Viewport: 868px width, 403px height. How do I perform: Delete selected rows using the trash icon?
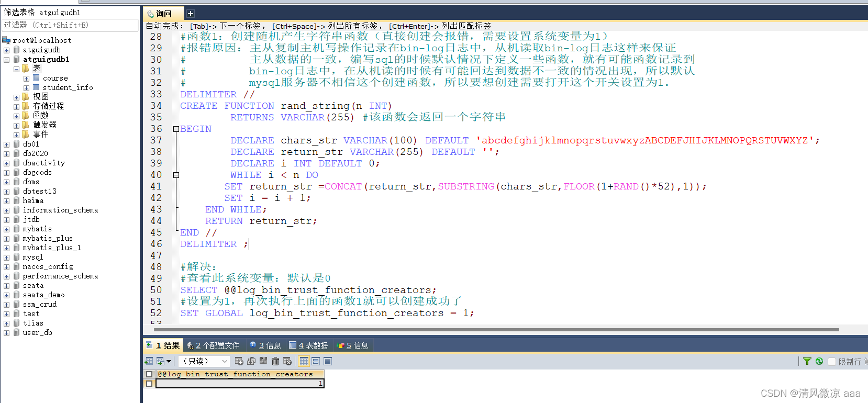[275, 361]
